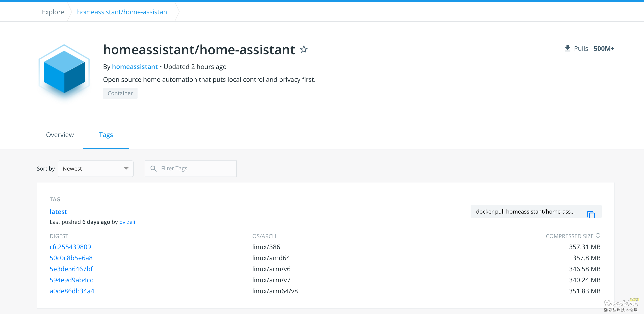Viewport: 644px width, 314px height.
Task: Click the open source description text
Action: [x=209, y=80]
